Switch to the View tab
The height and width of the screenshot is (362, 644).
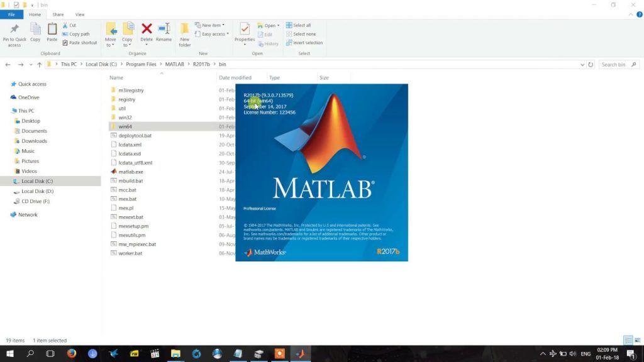point(80,14)
